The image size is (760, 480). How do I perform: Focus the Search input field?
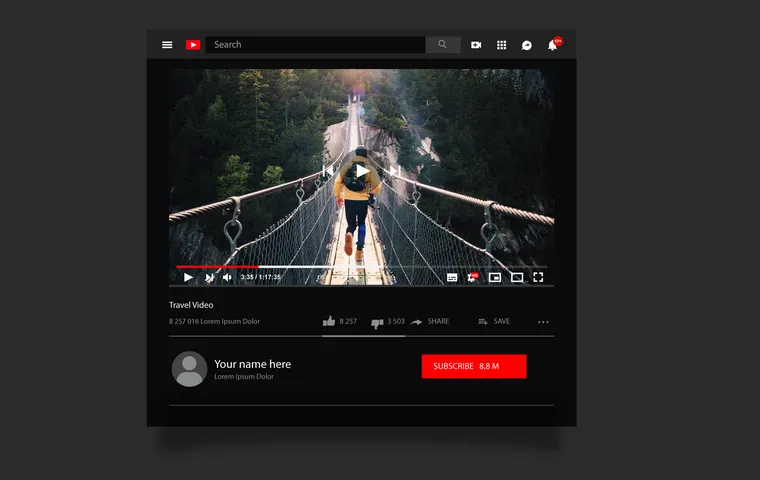316,45
